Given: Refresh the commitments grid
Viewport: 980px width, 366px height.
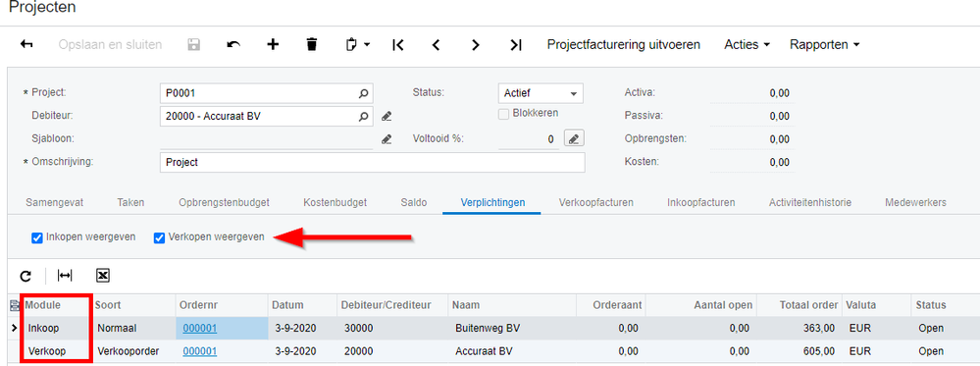Looking at the screenshot, I should pyautogui.click(x=26, y=276).
